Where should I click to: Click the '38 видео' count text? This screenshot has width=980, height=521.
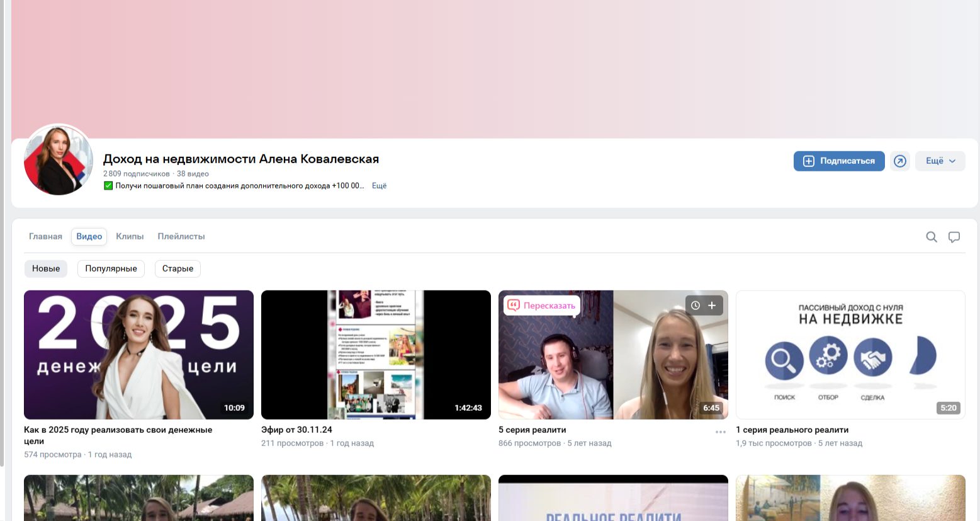tap(193, 174)
